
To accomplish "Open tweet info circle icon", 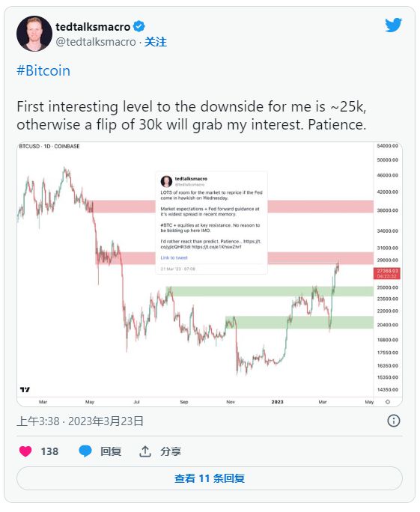I will click(x=394, y=421).
